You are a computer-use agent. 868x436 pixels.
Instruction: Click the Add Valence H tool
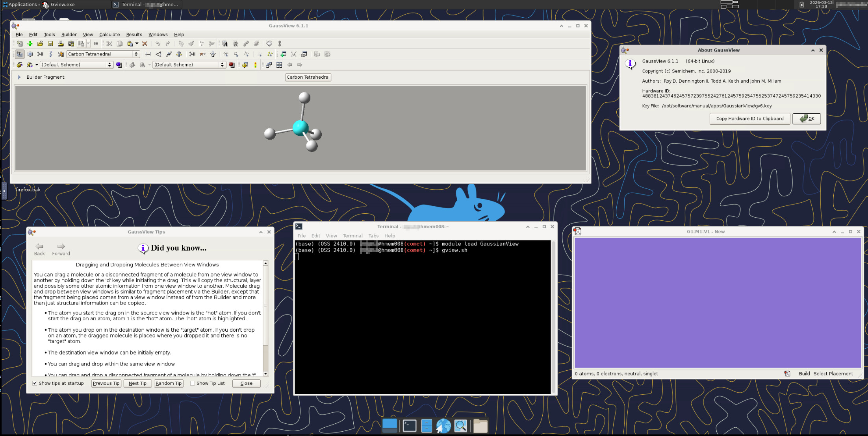click(x=192, y=54)
